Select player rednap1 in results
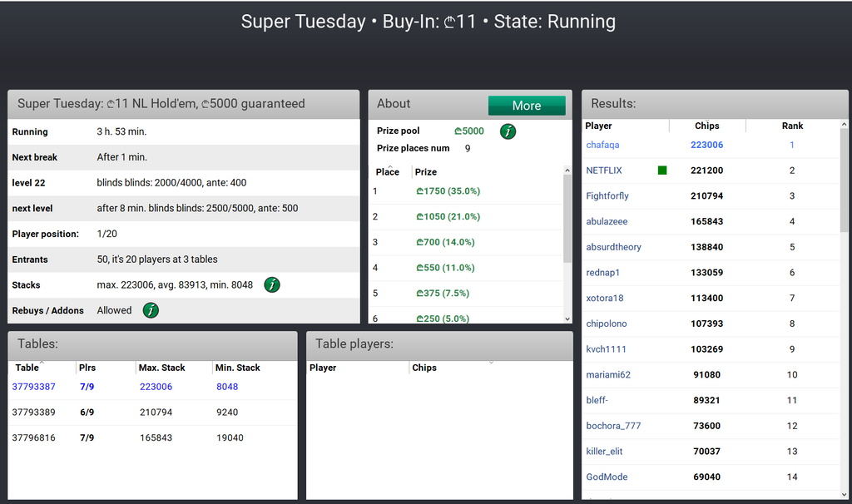This screenshot has height=504, width=852. pos(602,272)
